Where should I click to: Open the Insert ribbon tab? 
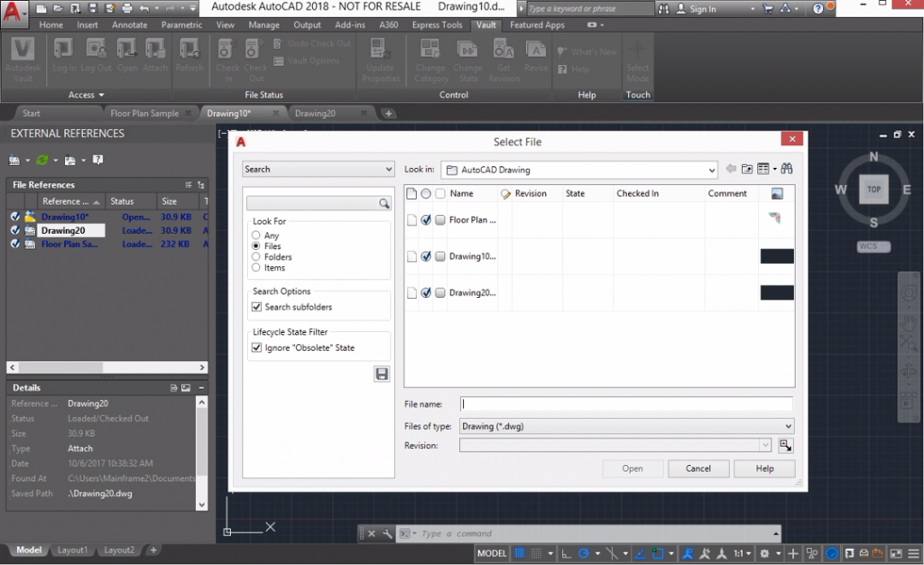point(88,24)
